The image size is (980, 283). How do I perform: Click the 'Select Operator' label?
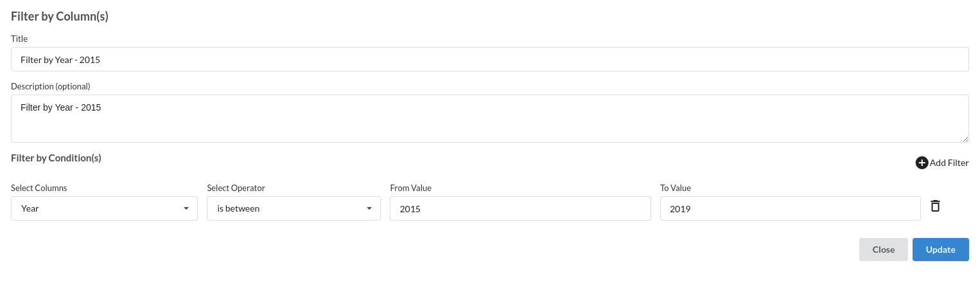(236, 188)
